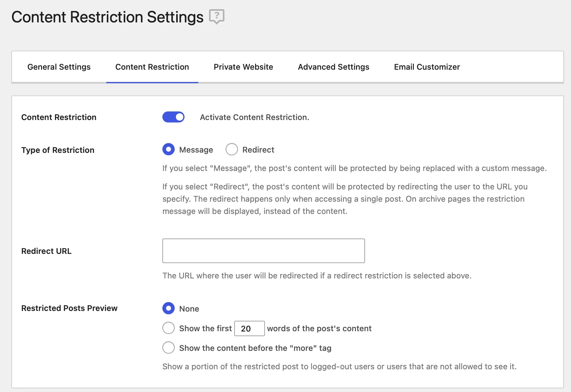
Task: Select the Content Restriction tab
Action: (x=152, y=67)
